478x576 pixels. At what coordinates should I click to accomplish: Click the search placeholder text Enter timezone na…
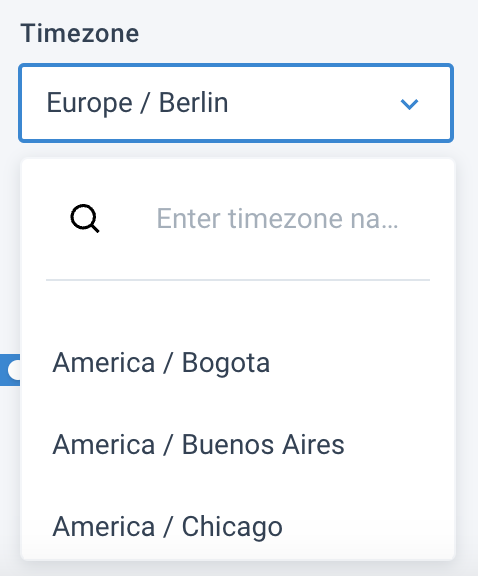pos(277,219)
